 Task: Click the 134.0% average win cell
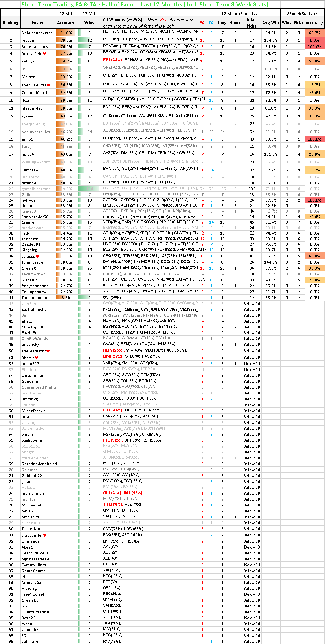(x=271, y=40)
